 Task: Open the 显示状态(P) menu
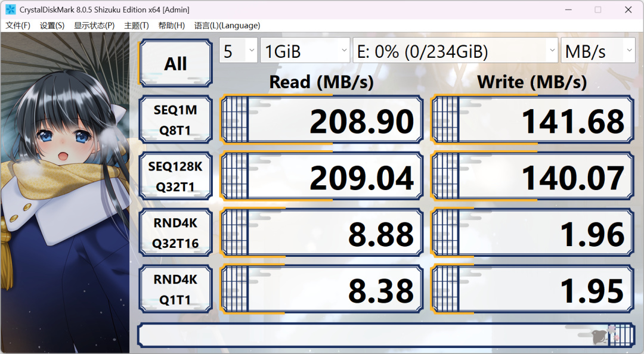point(94,26)
